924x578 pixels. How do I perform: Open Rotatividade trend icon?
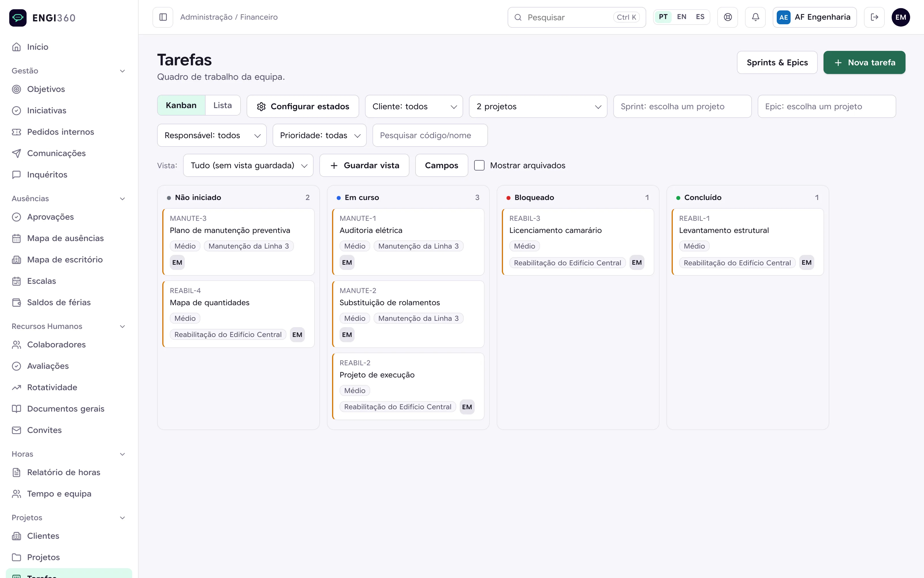[x=16, y=387]
